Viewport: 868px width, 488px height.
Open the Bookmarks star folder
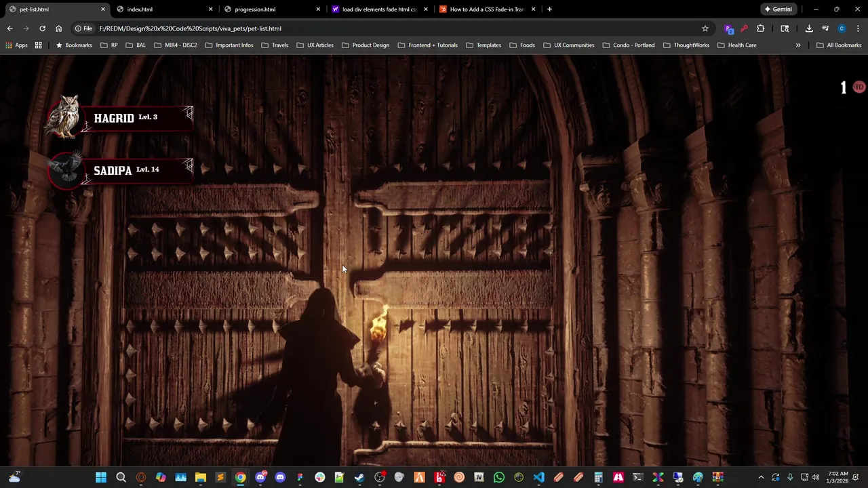[x=73, y=45]
